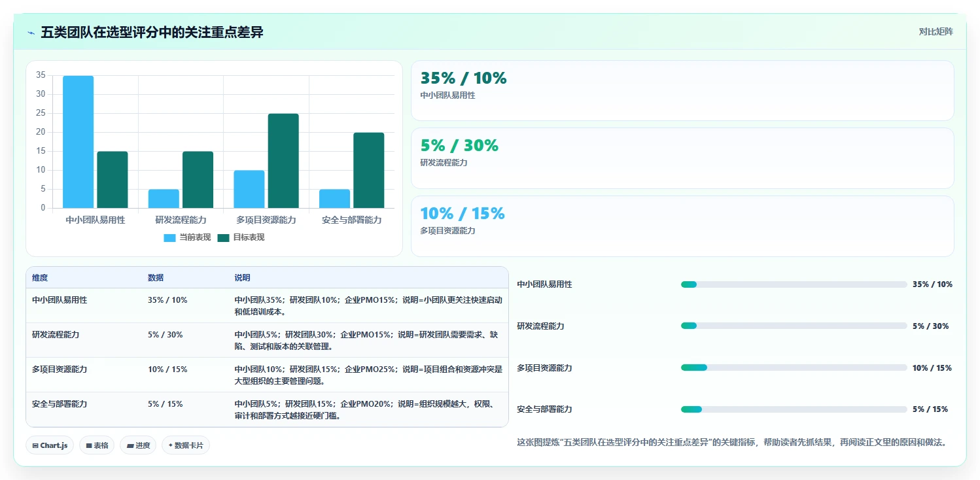
Task: Click the 对比矩阵 label in the header
Action: click(x=936, y=31)
